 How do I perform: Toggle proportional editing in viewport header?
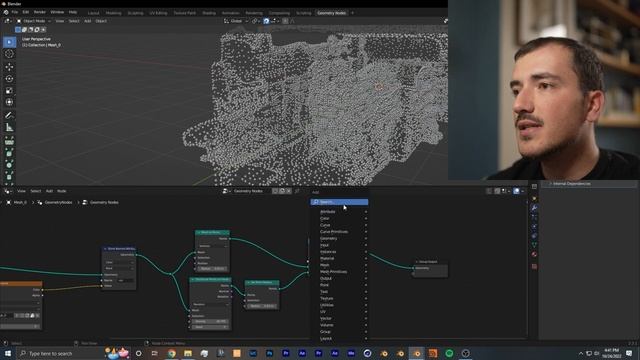[x=285, y=21]
